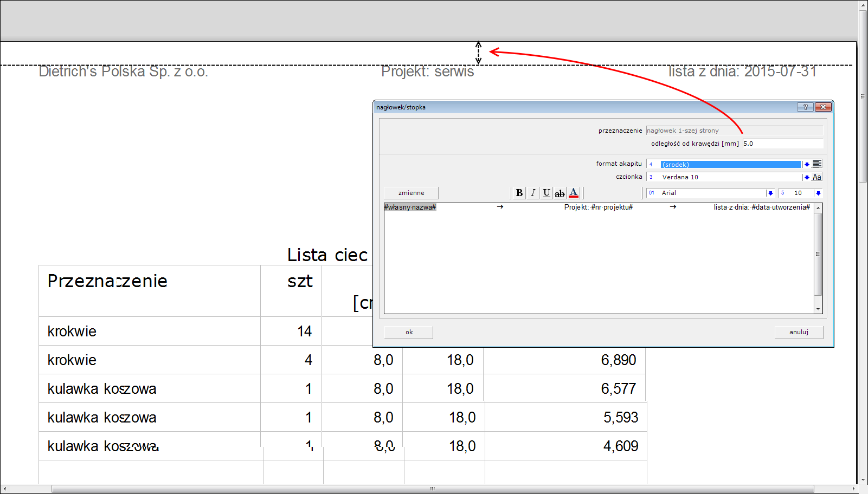Open the Arial font name dropdown
Screen dimensions: 868x494
tap(770, 193)
